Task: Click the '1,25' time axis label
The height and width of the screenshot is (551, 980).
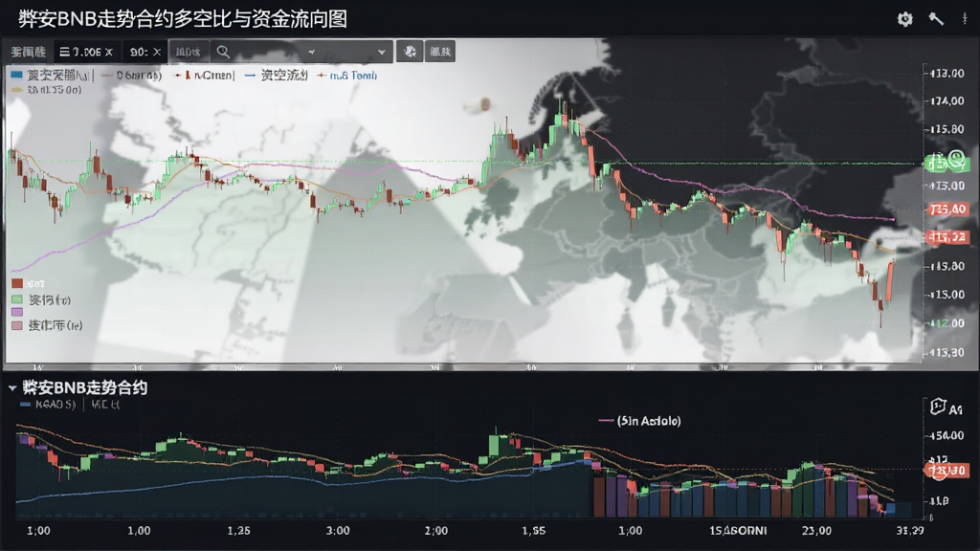Action: pos(238,531)
